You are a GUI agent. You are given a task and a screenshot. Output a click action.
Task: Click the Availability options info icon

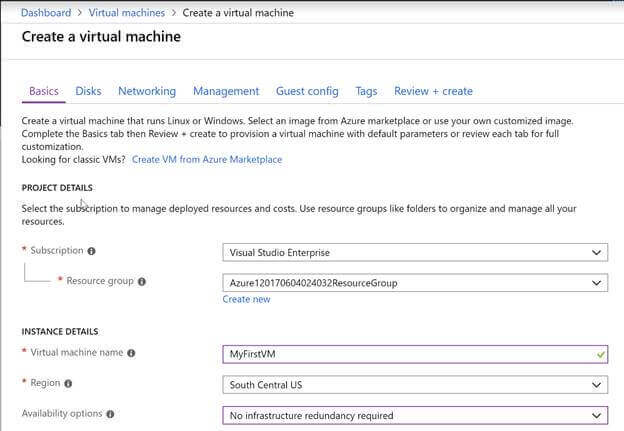pos(110,414)
